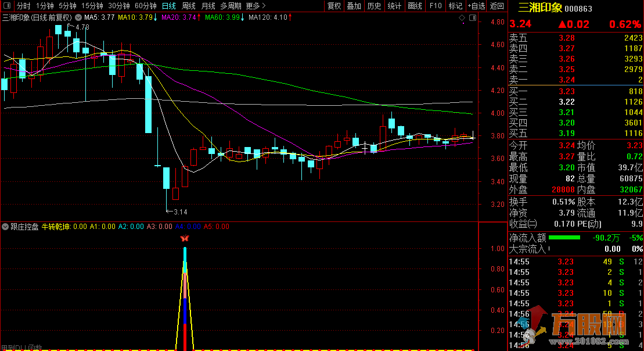Select the 60分钟 period tab
This screenshot has width=644, height=351.
point(145,6)
